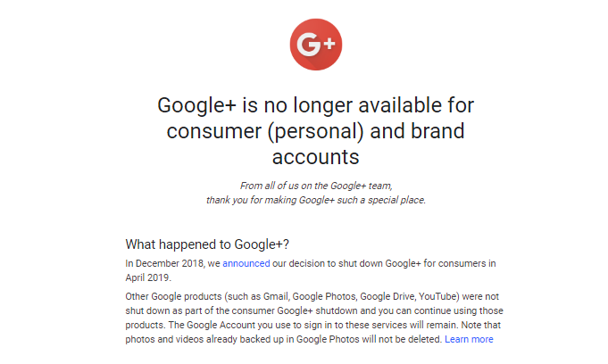Click the "What happened to Google+?" heading
The height and width of the screenshot is (364, 608).
207,244
